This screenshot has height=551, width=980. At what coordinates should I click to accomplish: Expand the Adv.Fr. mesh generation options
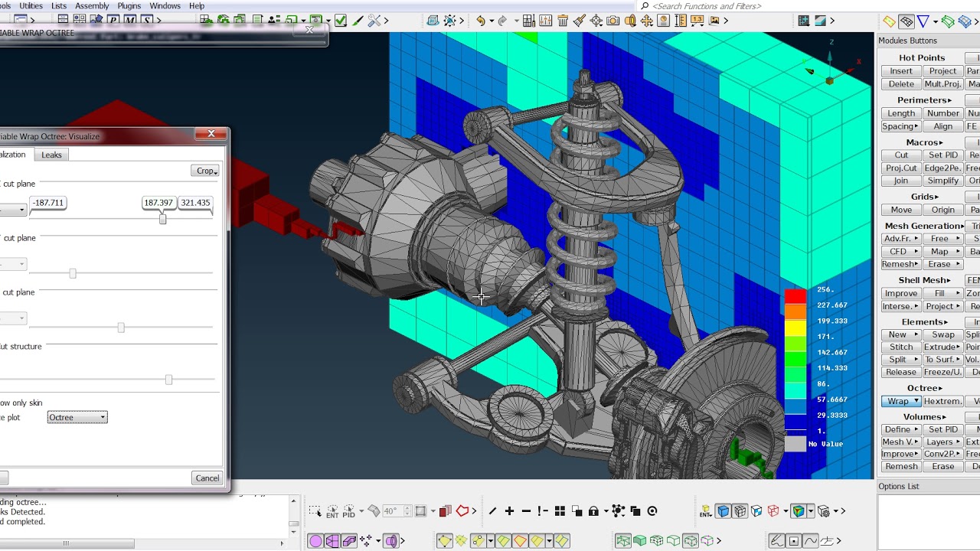900,239
